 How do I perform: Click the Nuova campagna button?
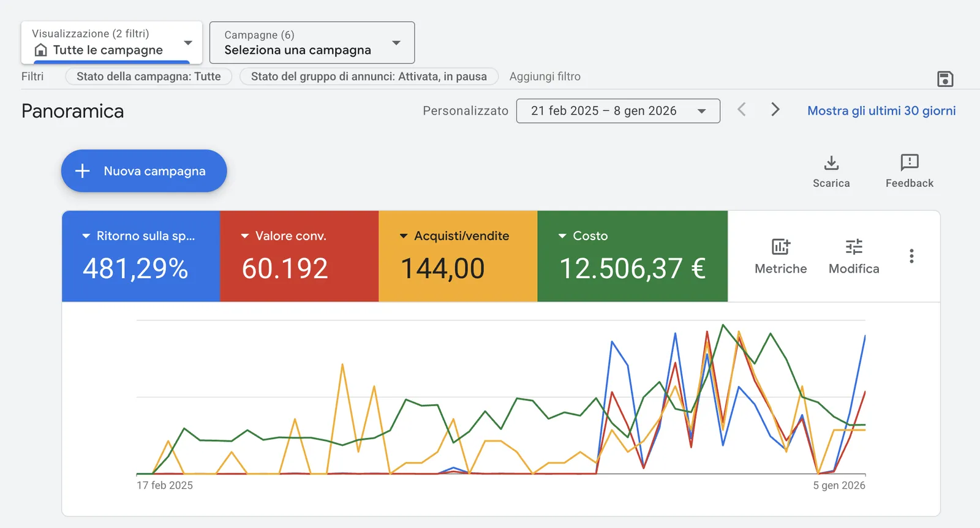[144, 171]
